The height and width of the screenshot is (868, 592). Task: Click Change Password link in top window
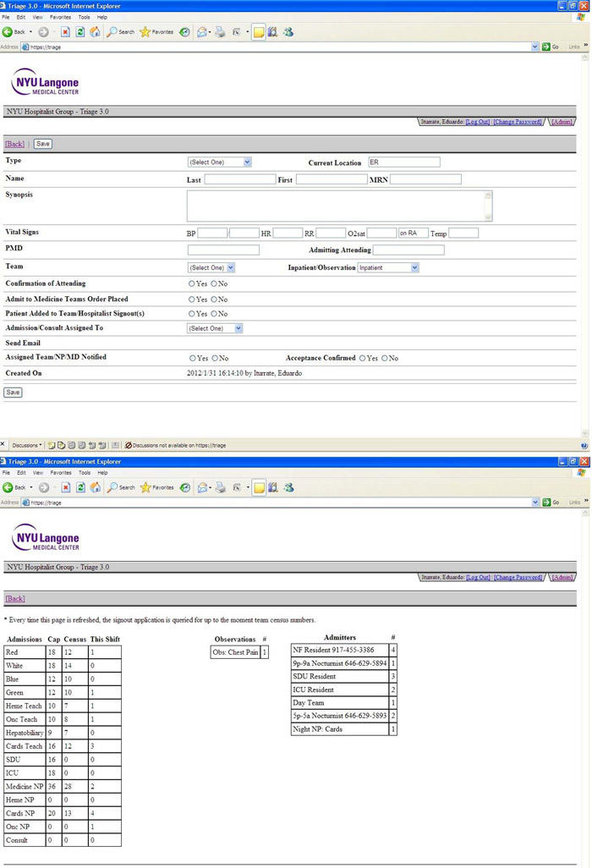pyautogui.click(x=518, y=122)
